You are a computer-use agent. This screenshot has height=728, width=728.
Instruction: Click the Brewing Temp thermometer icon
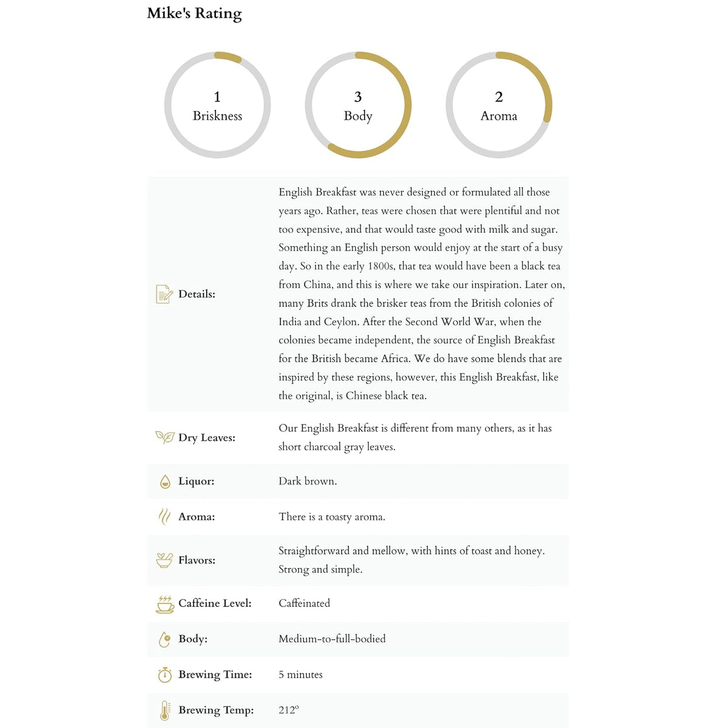(x=164, y=710)
